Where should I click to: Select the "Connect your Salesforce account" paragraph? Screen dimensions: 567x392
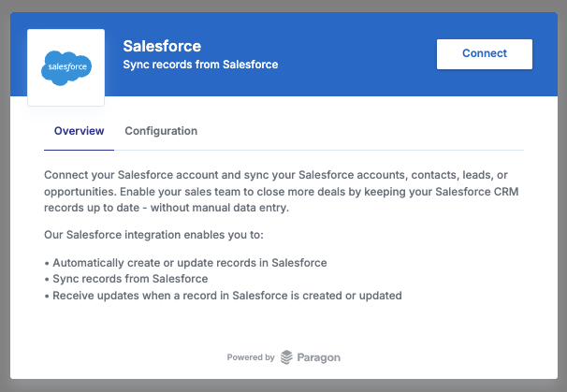(x=283, y=192)
